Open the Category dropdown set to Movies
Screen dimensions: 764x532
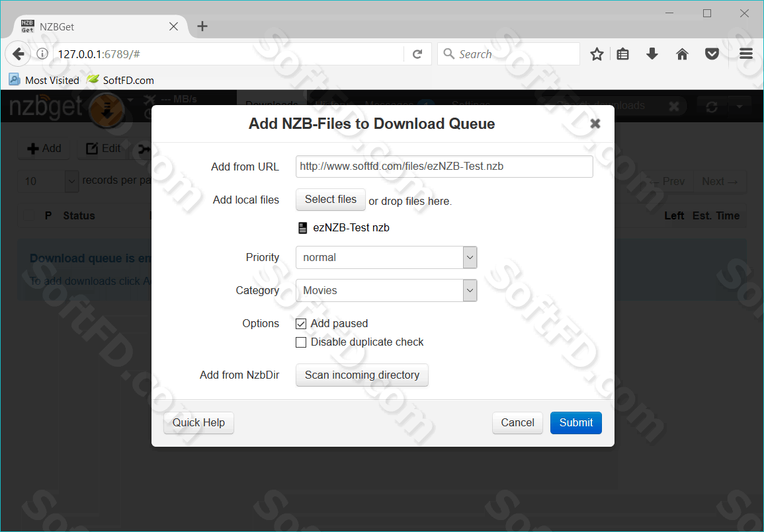click(x=386, y=291)
